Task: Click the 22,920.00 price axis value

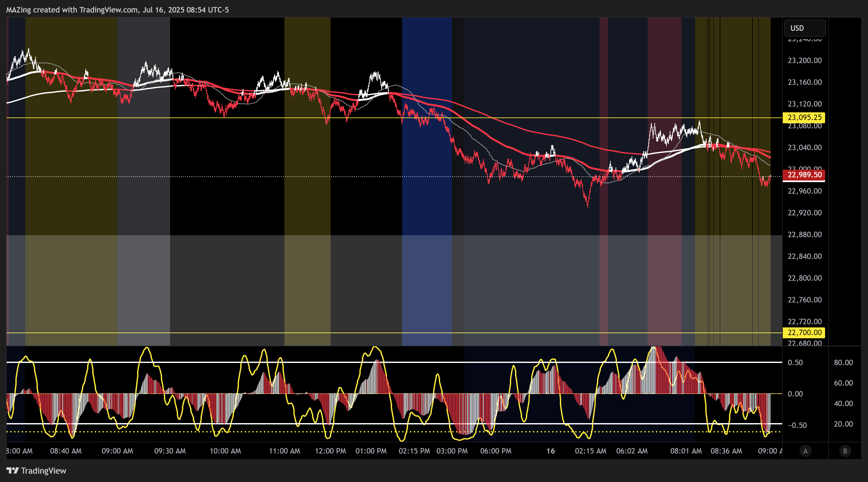Action: (x=805, y=213)
